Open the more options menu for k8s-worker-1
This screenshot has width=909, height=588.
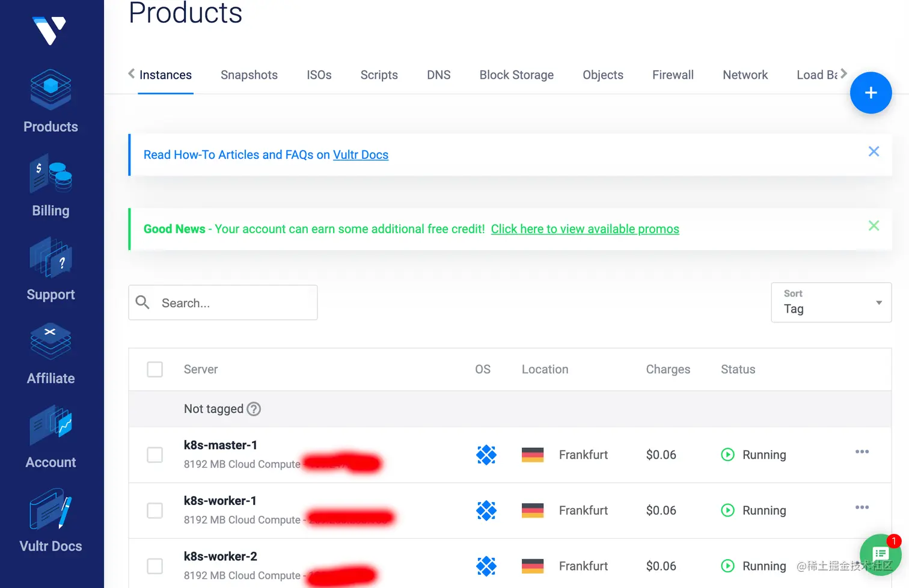(x=862, y=507)
